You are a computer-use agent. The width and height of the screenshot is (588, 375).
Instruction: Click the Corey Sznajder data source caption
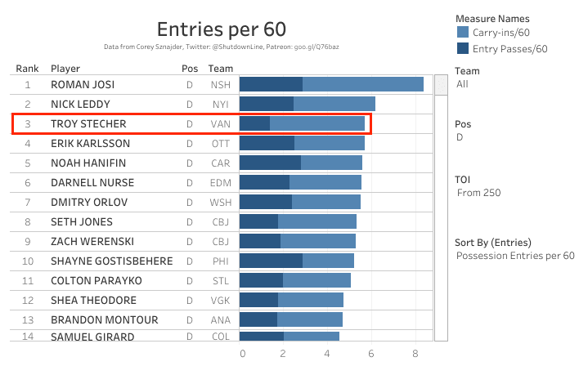coord(221,47)
